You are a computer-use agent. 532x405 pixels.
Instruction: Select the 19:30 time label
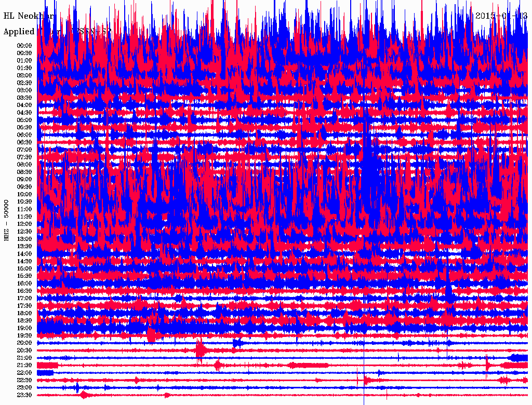(x=24, y=335)
